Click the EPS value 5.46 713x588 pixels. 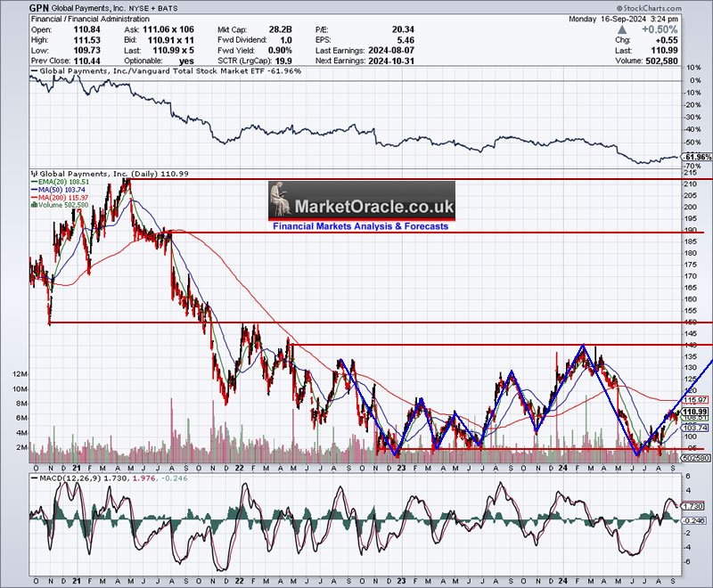click(406, 40)
